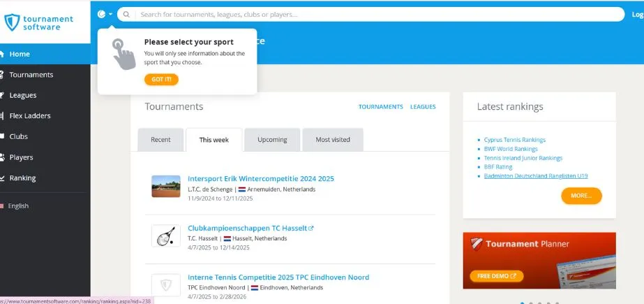Open Clubkampioenschappen TC Hasselt link
The image size is (644, 304).
coord(247,228)
